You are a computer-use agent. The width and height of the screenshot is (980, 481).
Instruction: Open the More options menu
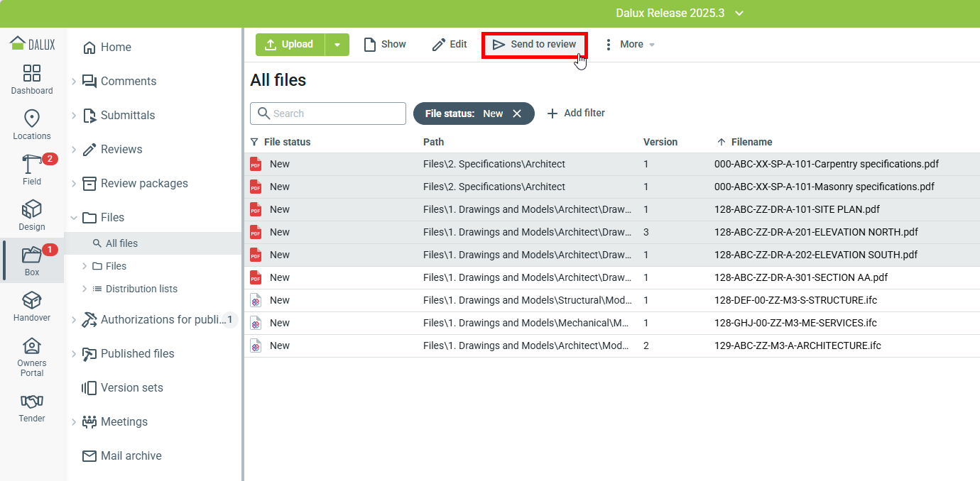point(629,45)
